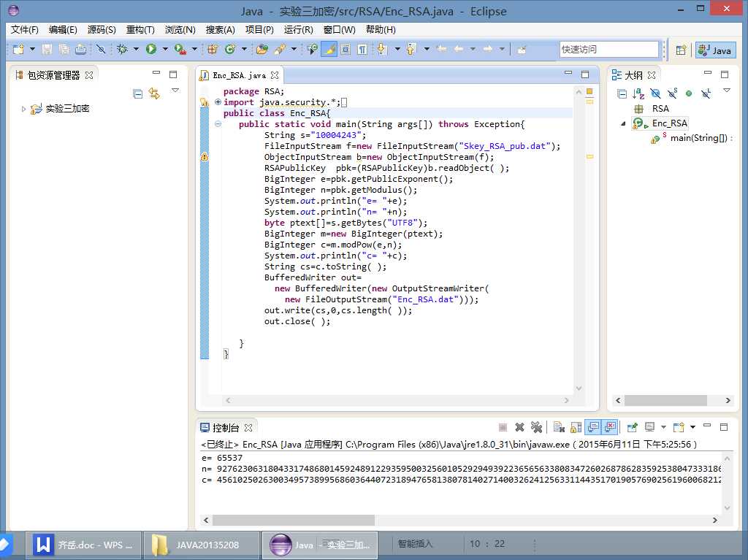Toggle Scroll Lock in console toolbar
Screen dimensions: 748x560
(576, 427)
